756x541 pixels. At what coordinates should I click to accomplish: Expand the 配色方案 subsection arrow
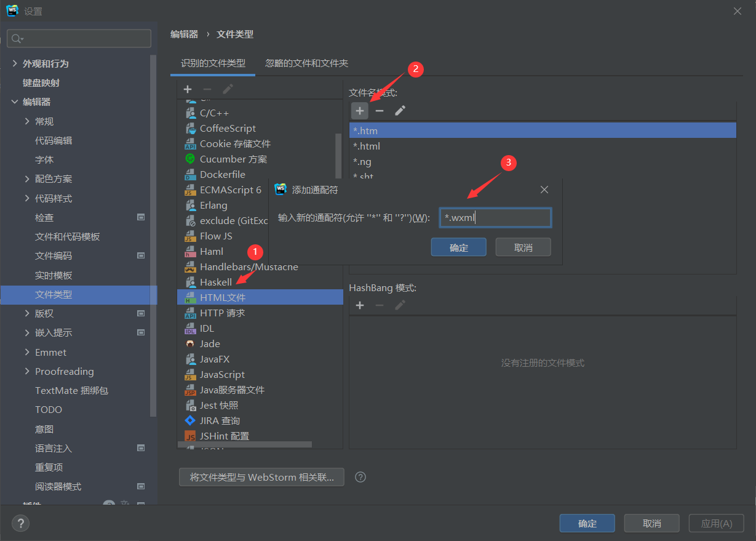tap(27, 178)
